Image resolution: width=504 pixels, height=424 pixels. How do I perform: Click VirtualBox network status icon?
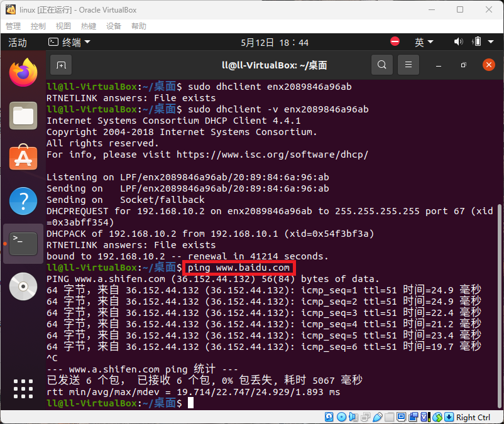point(365,417)
